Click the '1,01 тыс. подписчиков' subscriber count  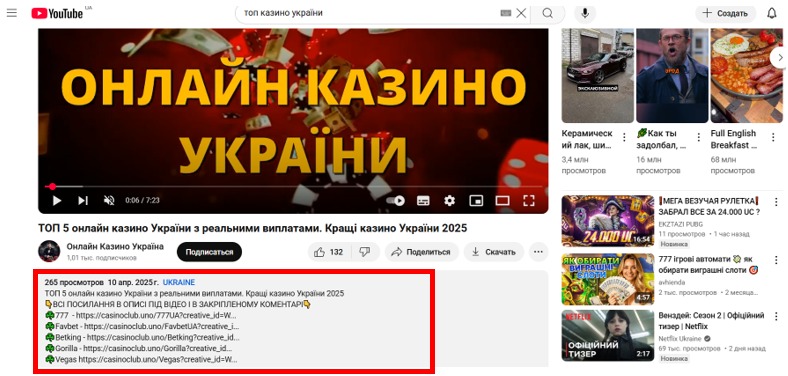[102, 257]
